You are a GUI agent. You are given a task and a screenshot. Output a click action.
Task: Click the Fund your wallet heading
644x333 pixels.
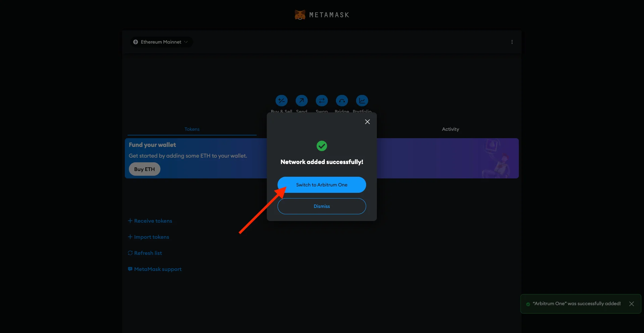tap(152, 145)
